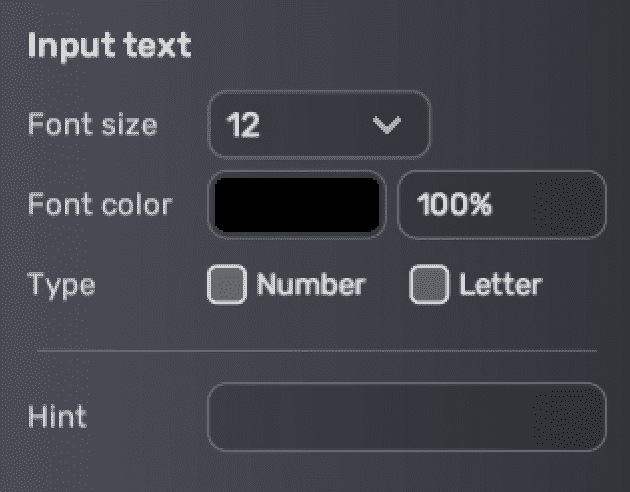Image resolution: width=630 pixels, height=492 pixels.
Task: Focus the Hint text input field
Action: click(x=406, y=416)
